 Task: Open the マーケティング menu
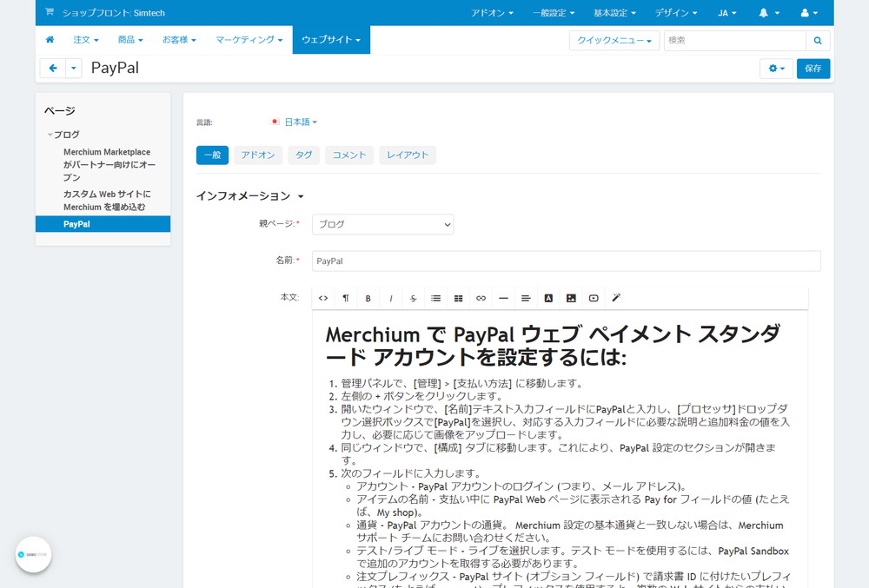coord(249,40)
